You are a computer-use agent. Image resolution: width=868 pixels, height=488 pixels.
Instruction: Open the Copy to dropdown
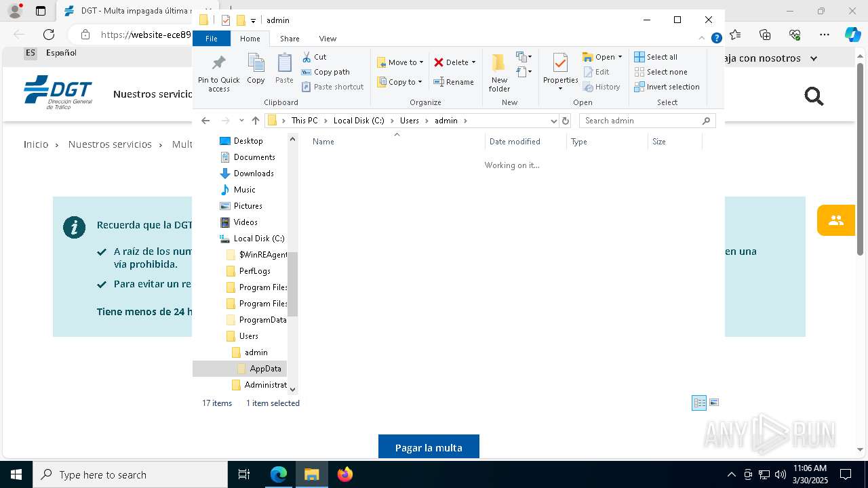coord(399,82)
